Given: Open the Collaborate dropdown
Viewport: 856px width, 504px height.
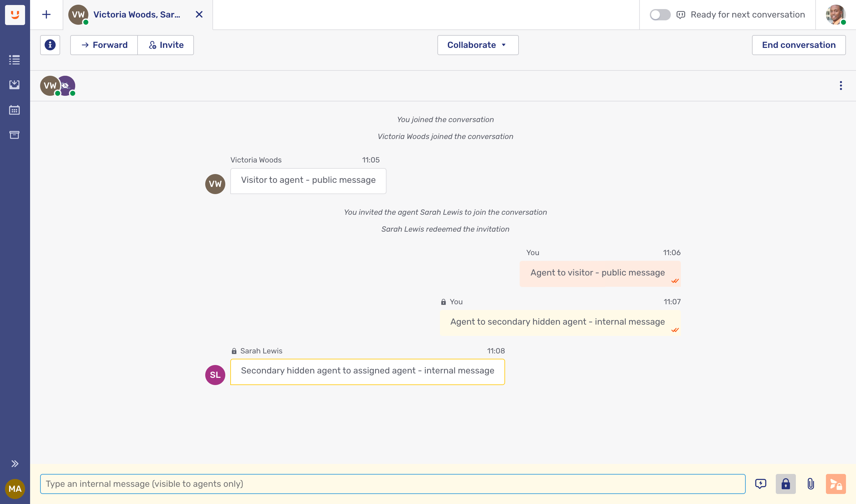Looking at the screenshot, I should (477, 45).
